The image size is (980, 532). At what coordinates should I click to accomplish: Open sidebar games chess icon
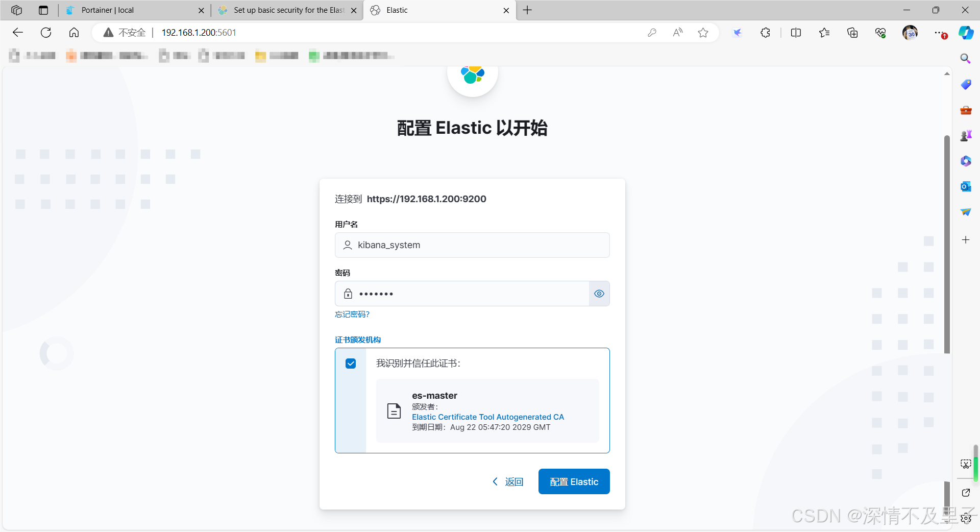(966, 135)
